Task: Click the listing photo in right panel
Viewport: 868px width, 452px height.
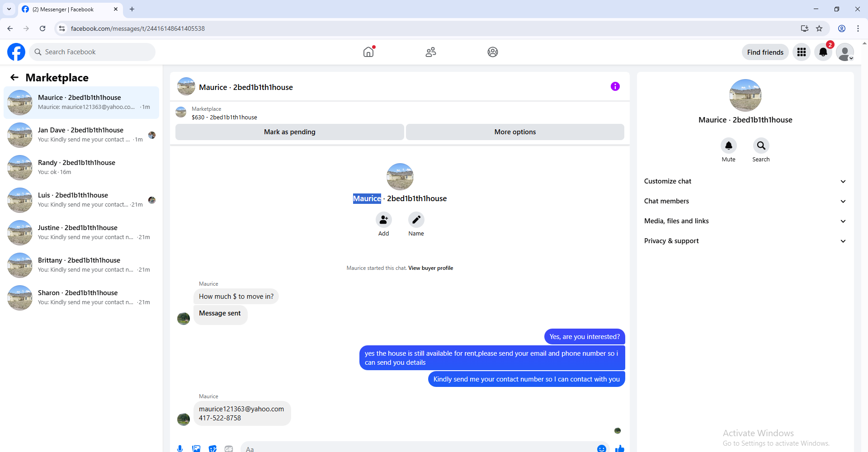Action: [745, 95]
